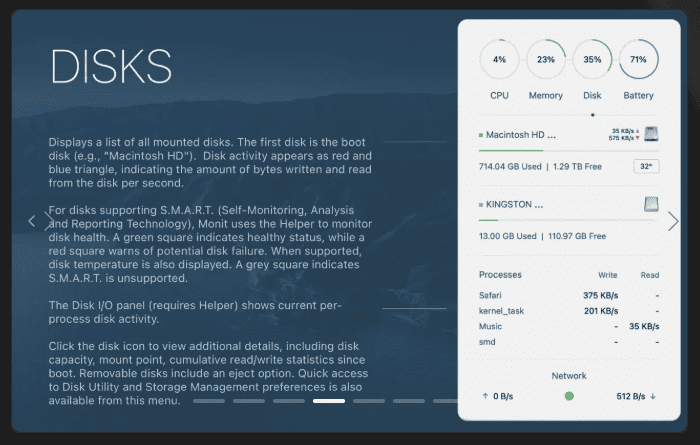Jump to first slide page indicator
The width and height of the screenshot is (700, 445).
(209, 401)
